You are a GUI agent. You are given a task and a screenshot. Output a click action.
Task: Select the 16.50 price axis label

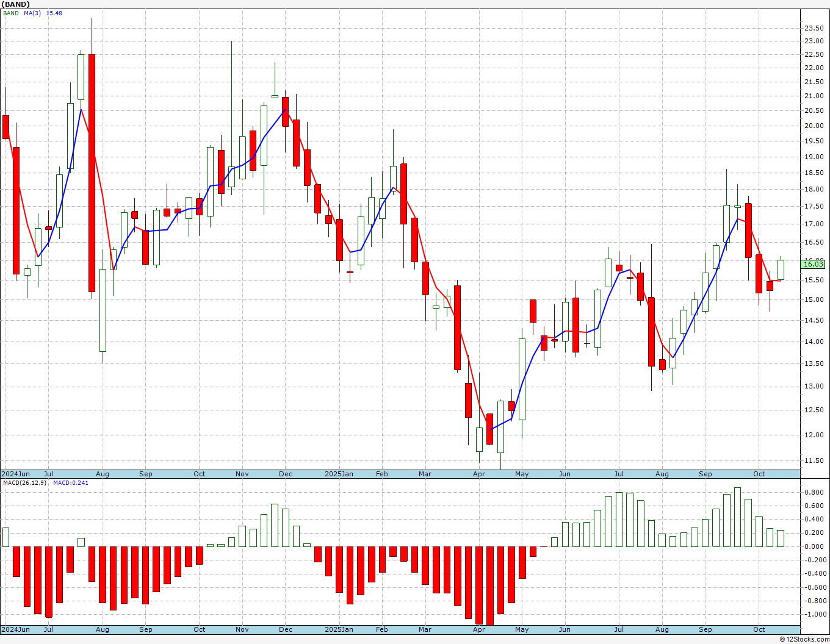[x=814, y=242]
